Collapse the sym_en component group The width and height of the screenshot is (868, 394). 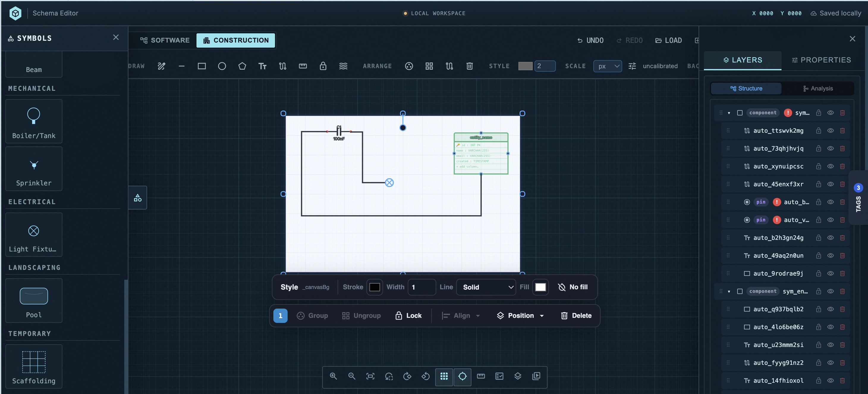click(x=729, y=291)
